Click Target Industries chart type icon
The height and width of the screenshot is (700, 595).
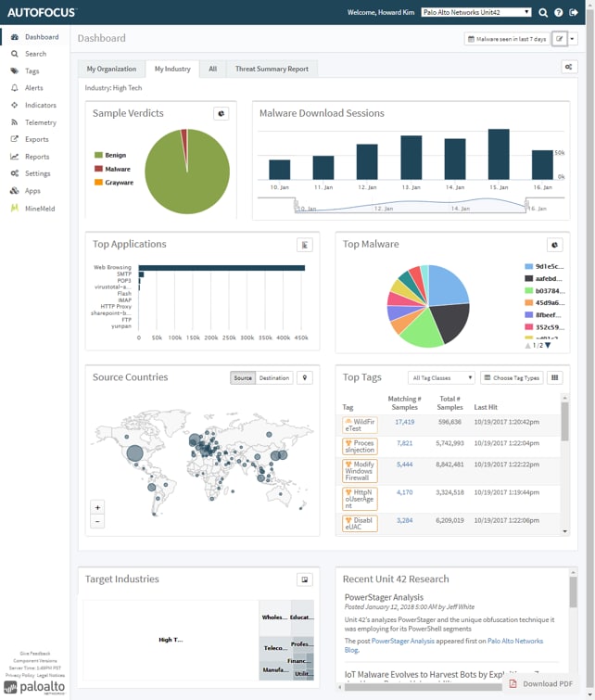click(305, 579)
